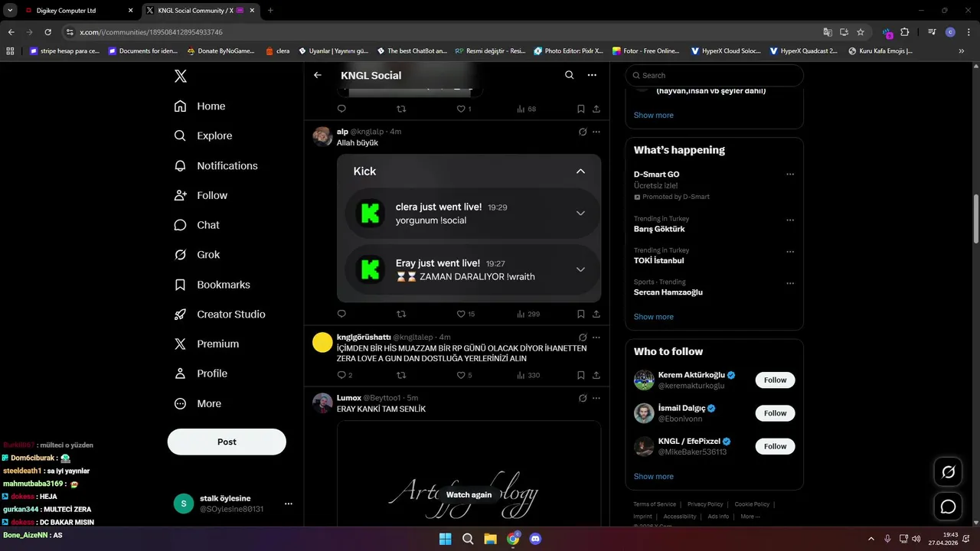The image size is (980, 551).
Task: Follow Kerem Aktürkoğlu
Action: [x=775, y=380]
